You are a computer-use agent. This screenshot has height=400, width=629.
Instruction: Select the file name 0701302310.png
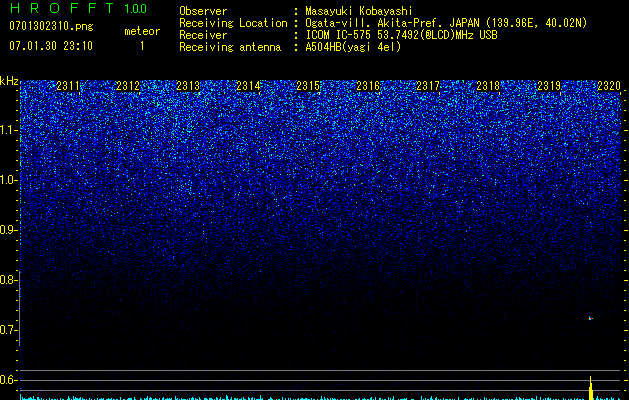[x=51, y=27]
